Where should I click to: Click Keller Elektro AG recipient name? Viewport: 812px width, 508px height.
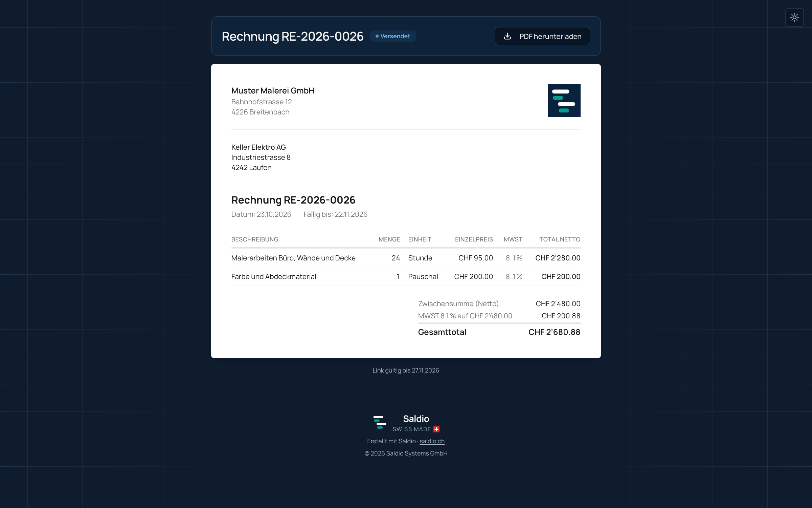pyautogui.click(x=258, y=147)
